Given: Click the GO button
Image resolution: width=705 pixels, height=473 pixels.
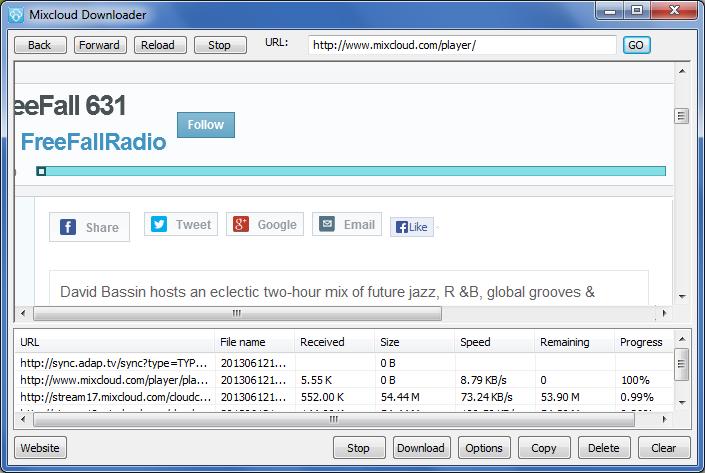Looking at the screenshot, I should point(636,45).
